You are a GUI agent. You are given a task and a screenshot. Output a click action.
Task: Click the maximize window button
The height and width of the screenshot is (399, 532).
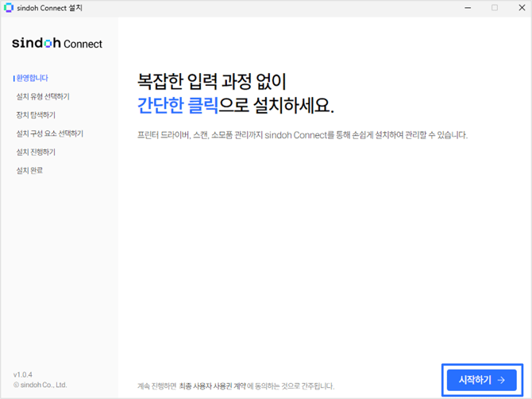coord(495,8)
